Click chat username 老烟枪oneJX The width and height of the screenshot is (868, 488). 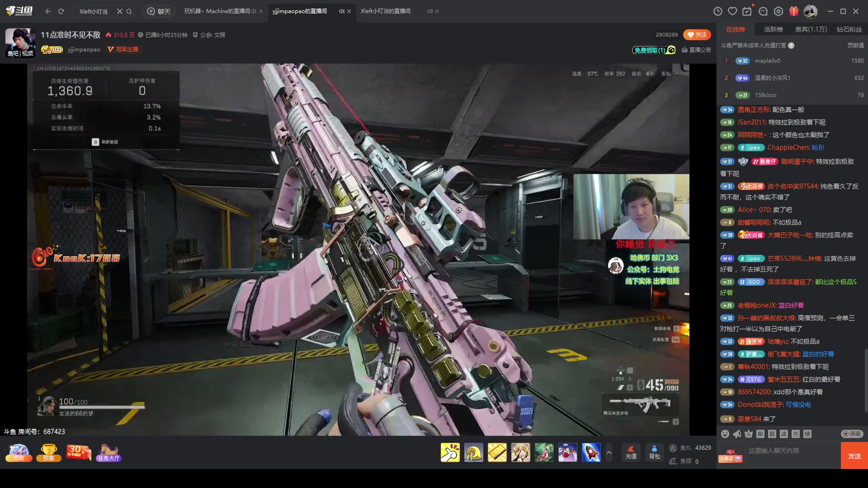point(756,305)
